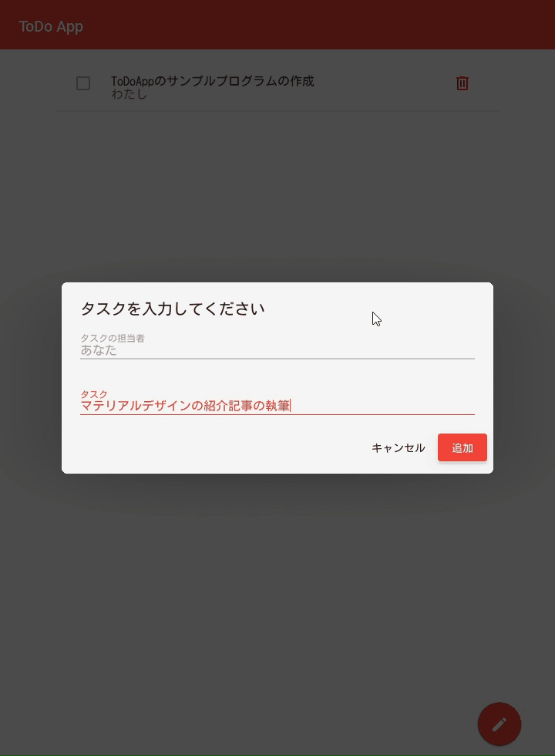555x756 pixels.
Task: Click the word あなた in assignee field
Action: tap(99, 350)
